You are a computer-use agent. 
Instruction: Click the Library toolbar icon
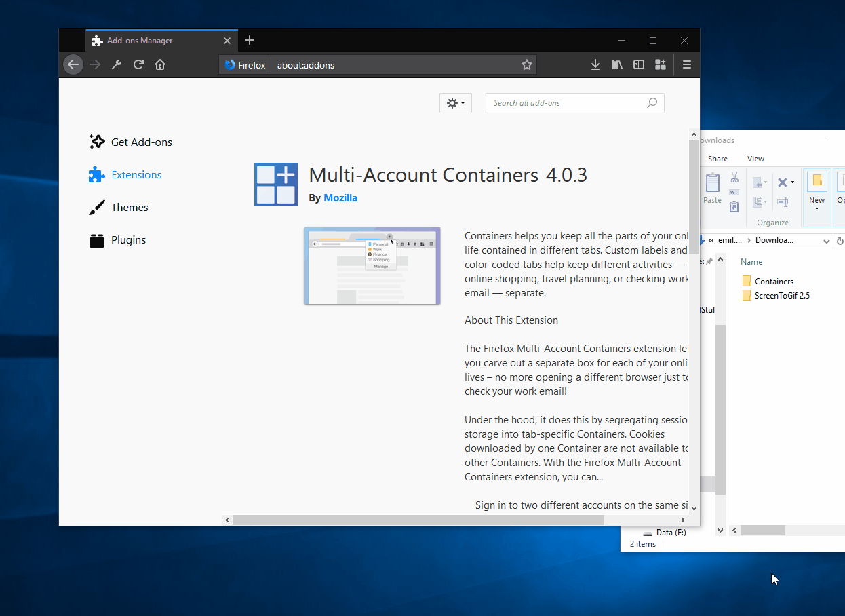click(616, 64)
